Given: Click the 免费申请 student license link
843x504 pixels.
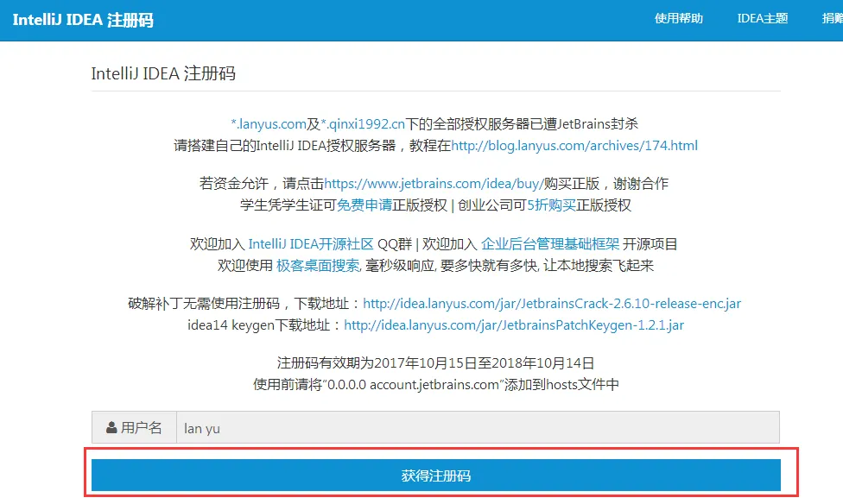Looking at the screenshot, I should (364, 205).
